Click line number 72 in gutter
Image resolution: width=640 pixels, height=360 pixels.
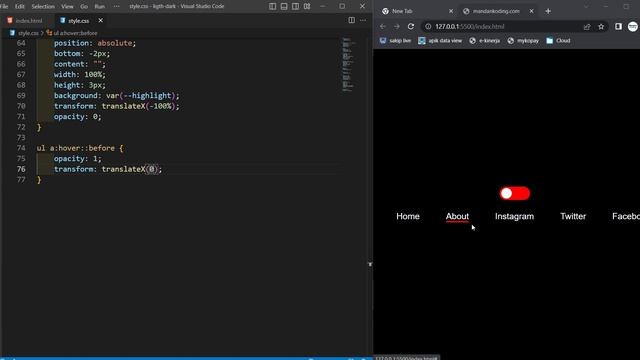(x=21, y=127)
